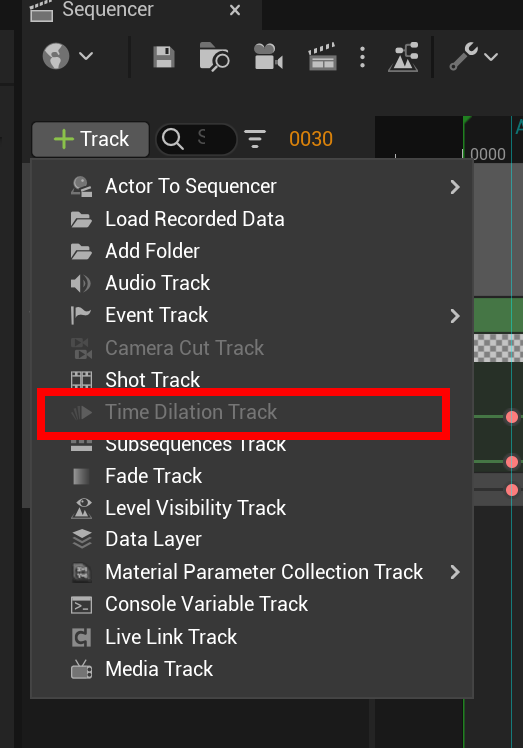This screenshot has height=748, width=523.
Task: Open the World globe dropdown arrow
Action: pyautogui.click(x=86, y=56)
